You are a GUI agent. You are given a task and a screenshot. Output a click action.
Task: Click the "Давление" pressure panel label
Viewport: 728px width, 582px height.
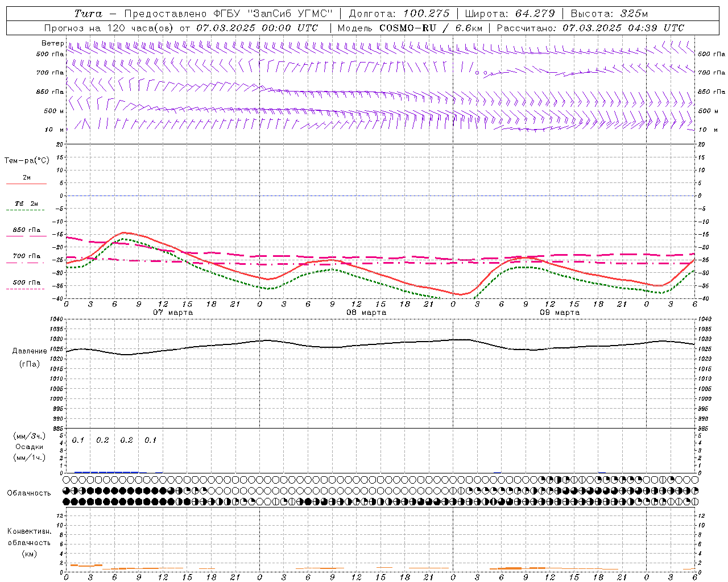click(30, 351)
